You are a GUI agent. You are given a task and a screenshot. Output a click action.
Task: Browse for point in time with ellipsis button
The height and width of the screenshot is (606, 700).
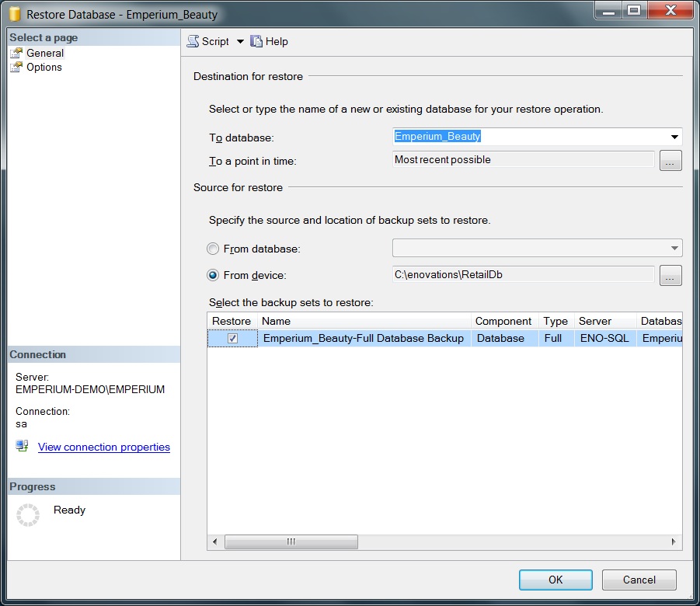tap(670, 161)
